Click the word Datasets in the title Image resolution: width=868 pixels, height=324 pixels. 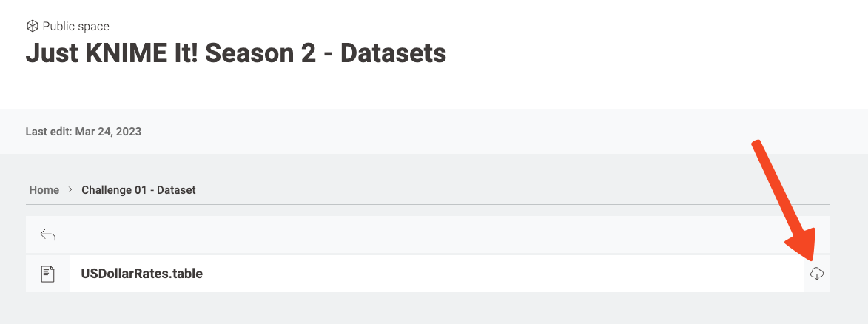point(393,54)
